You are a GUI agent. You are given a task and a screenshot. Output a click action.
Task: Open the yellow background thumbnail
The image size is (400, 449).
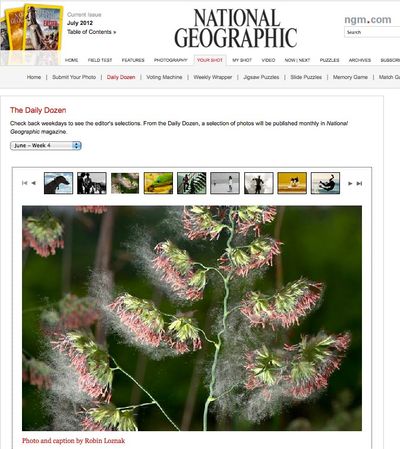click(x=292, y=183)
